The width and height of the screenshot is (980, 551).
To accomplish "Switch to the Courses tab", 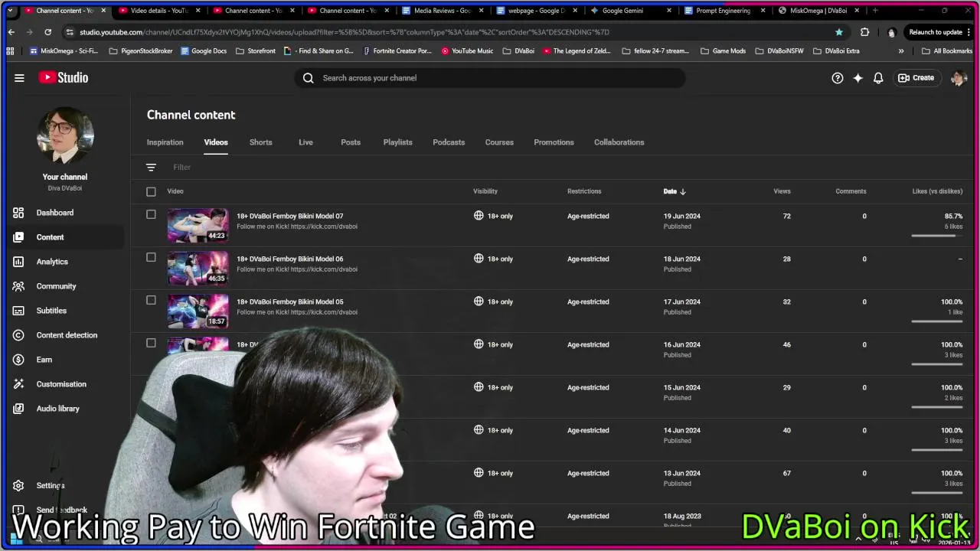I will click(x=499, y=142).
